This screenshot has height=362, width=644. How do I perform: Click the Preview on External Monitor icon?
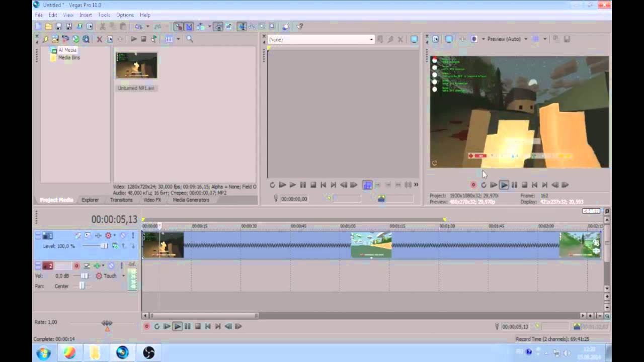(x=449, y=39)
